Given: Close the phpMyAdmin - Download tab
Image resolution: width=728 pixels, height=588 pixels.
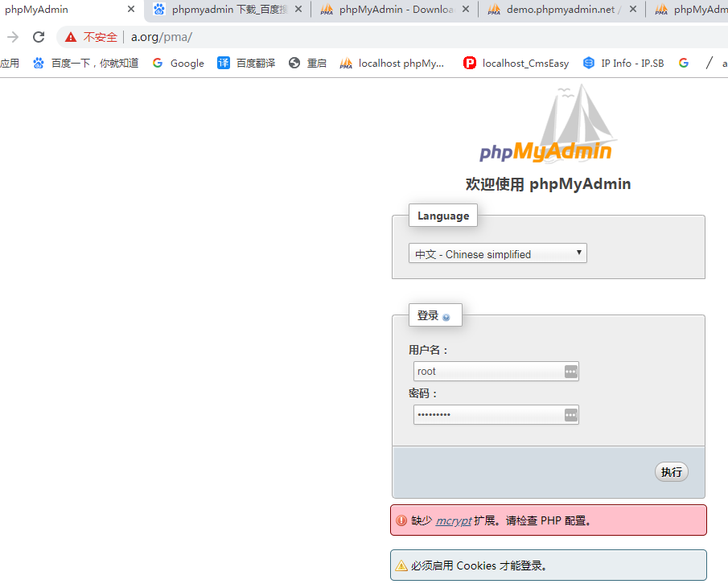Looking at the screenshot, I should pos(466,10).
